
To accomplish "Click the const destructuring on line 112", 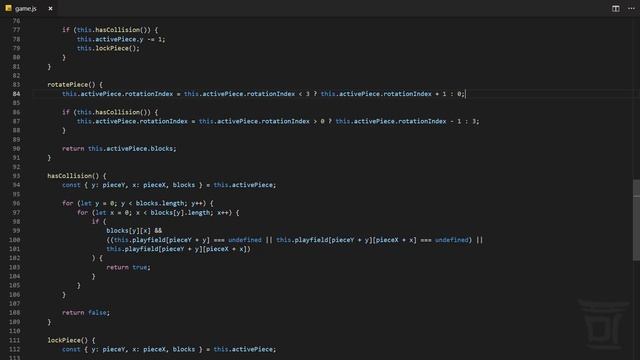I will pyautogui.click(x=169, y=349).
